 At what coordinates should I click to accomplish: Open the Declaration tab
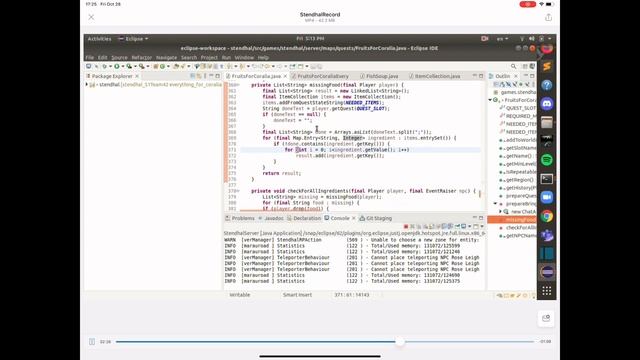pyautogui.click(x=304, y=218)
